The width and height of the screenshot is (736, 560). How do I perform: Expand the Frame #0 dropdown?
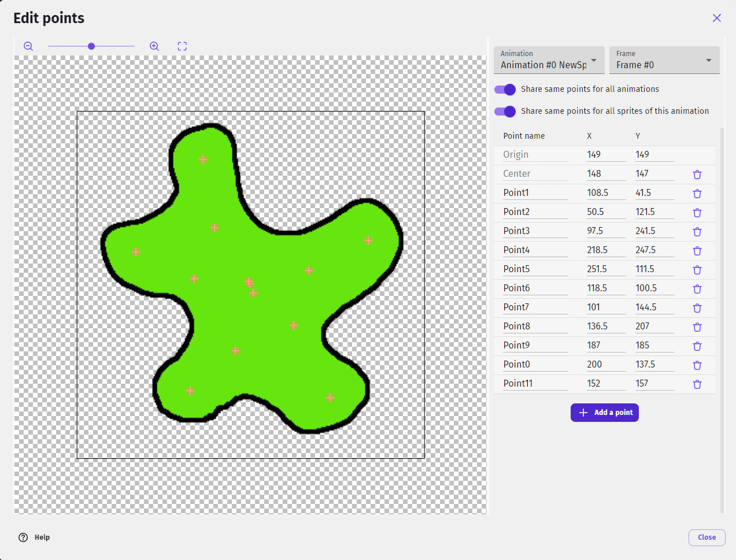coord(664,60)
